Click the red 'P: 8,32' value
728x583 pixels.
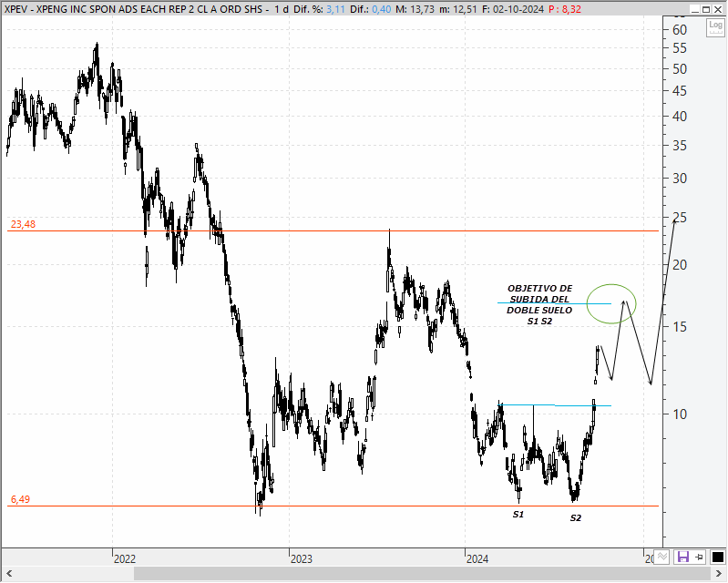tap(565, 9)
